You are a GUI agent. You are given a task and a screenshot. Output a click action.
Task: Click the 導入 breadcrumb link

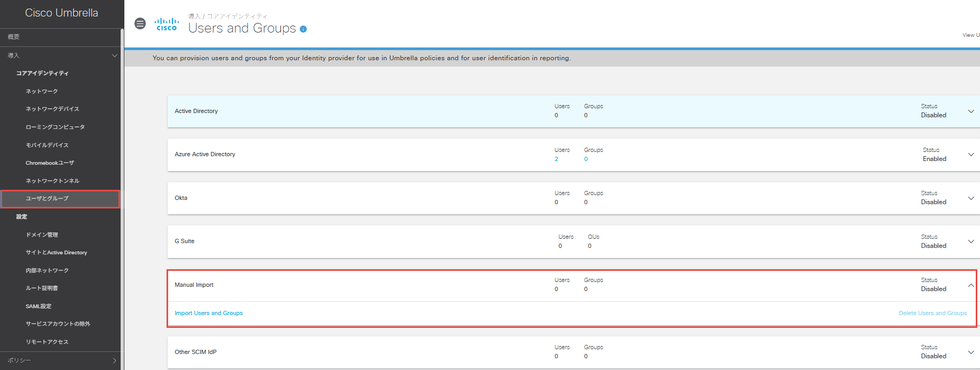[194, 17]
